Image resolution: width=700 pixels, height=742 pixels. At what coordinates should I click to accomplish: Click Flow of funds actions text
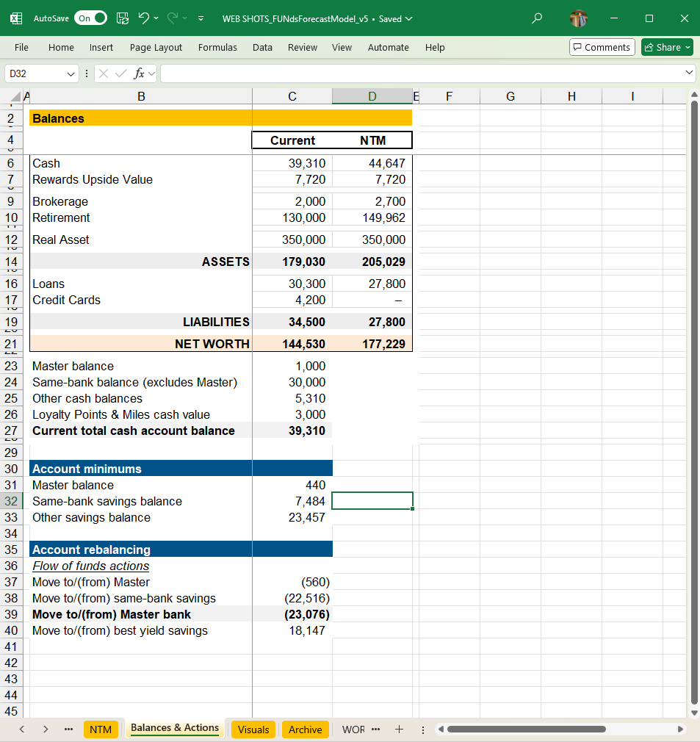91,566
